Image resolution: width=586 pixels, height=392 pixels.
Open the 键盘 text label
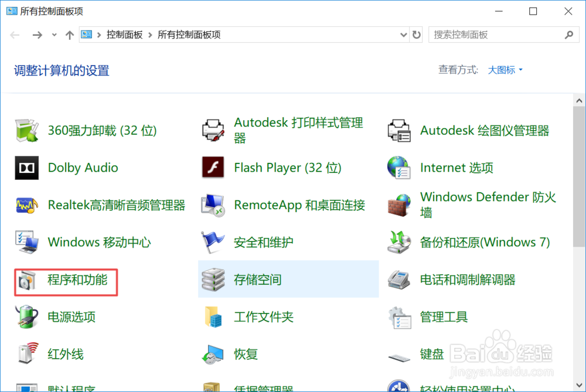pos(432,354)
